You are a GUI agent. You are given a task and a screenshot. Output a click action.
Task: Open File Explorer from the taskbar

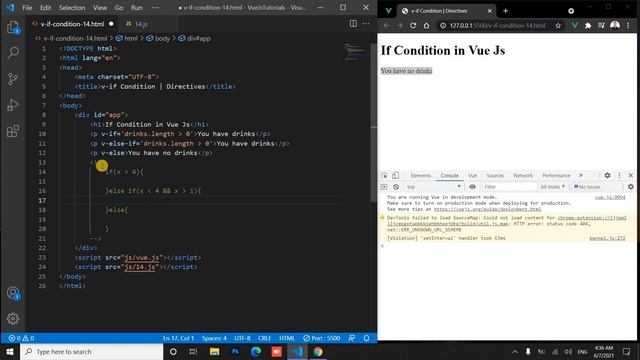point(214,351)
